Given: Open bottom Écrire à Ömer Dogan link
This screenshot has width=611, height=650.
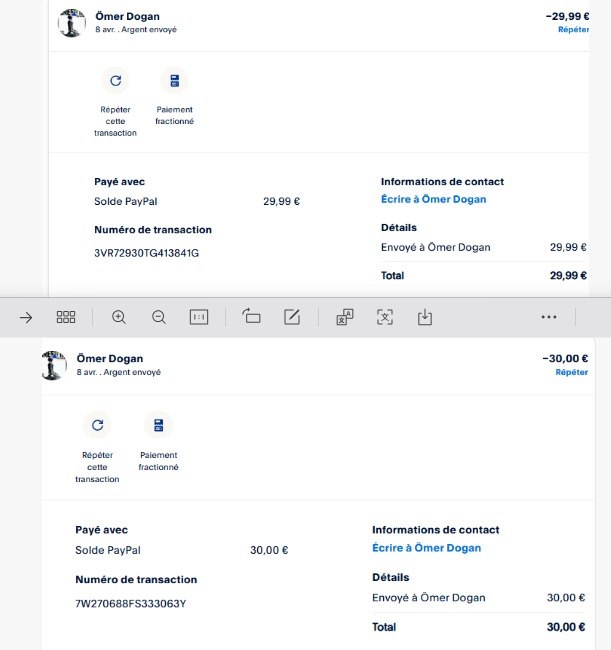Looking at the screenshot, I should click(x=426, y=548).
